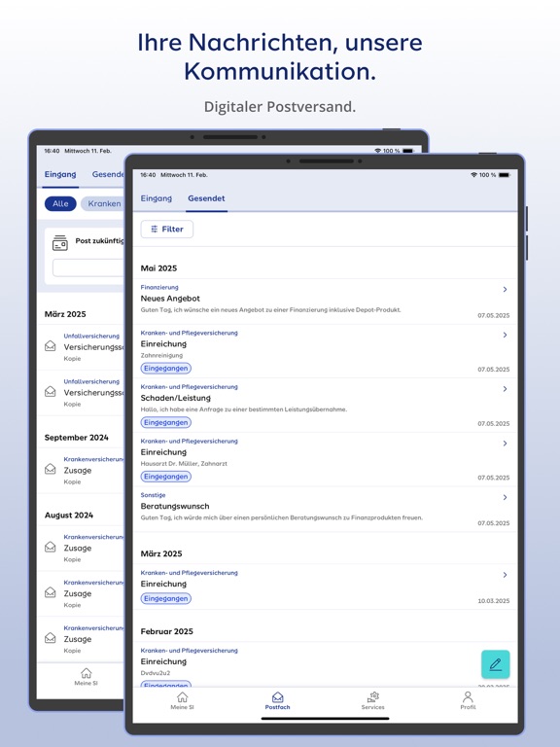Viewport: 560px width, 747px height.
Task: Tap the September 2024 header in back tablet
Action: click(76, 438)
